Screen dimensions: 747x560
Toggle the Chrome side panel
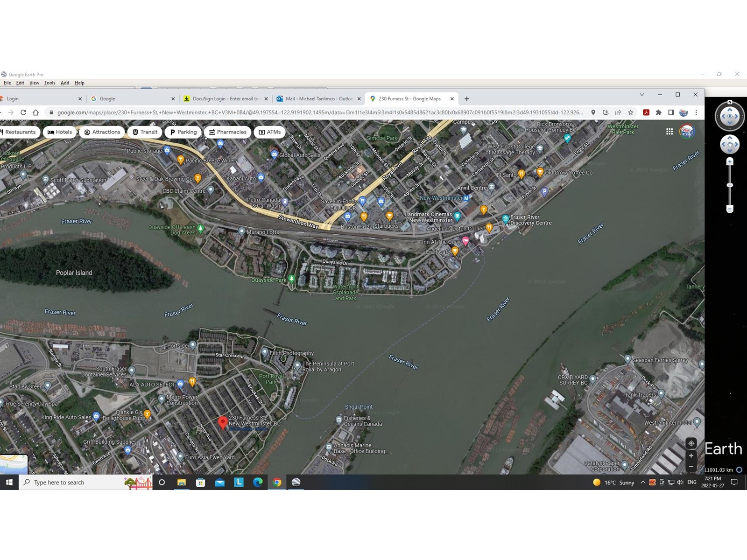pyautogui.click(x=671, y=112)
